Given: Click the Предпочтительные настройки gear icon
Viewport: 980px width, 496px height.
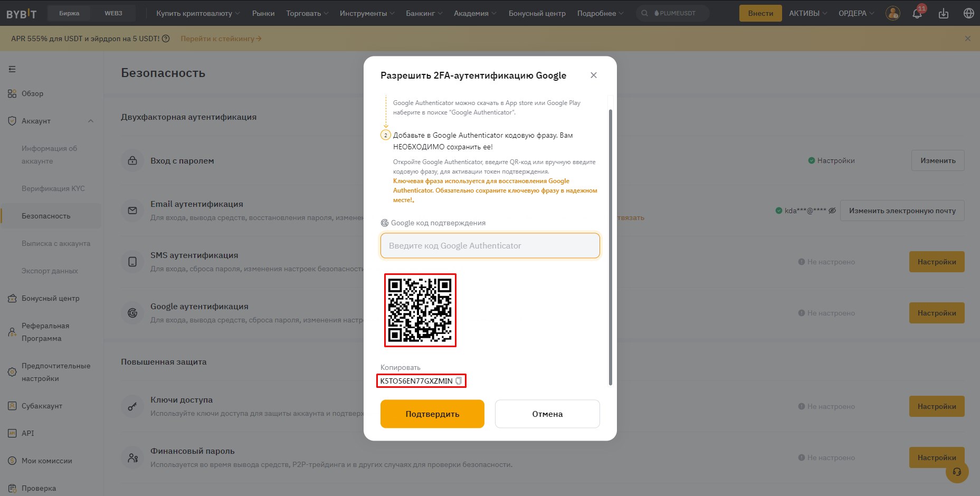Looking at the screenshot, I should point(12,372).
